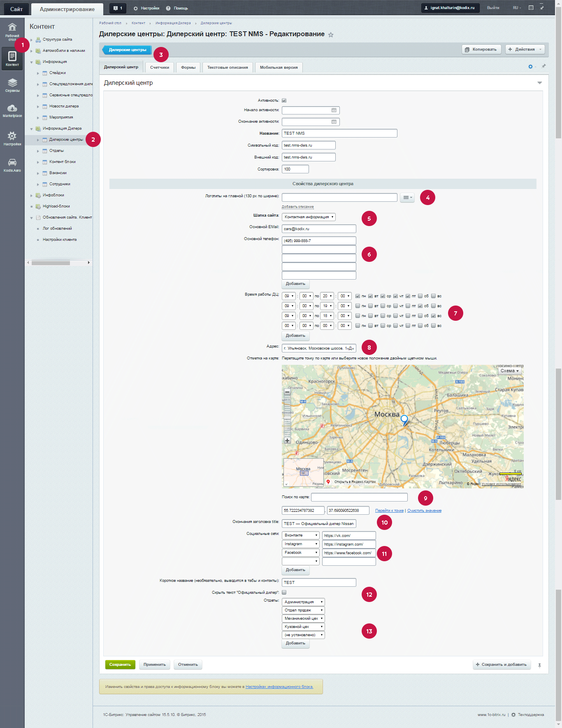This screenshot has height=728, width=562.
Task: Open Настройки gear in top bar
Action: click(x=146, y=8)
